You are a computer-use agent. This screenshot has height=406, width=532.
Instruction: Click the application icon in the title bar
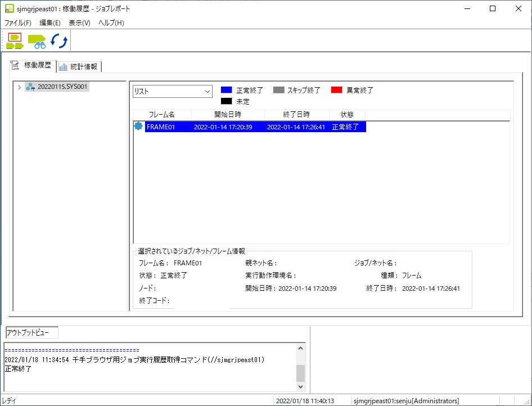coord(9,8)
